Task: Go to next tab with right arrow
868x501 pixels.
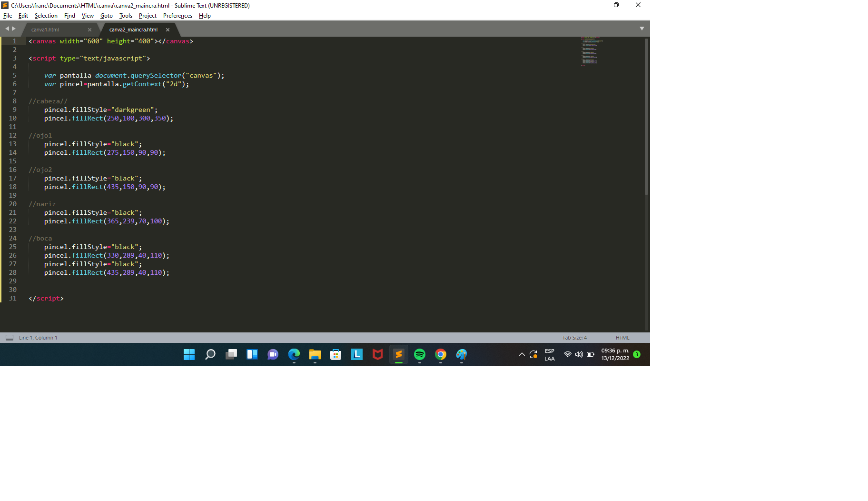Action: (14, 29)
